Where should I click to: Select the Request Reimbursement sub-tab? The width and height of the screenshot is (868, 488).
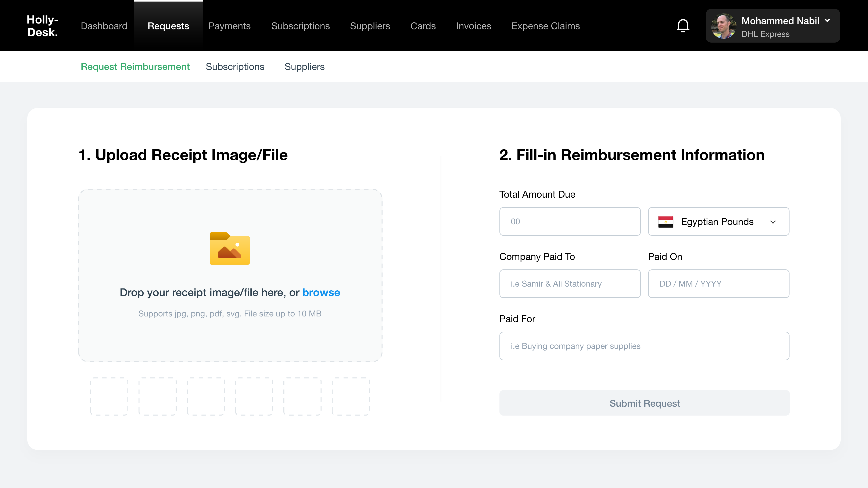click(135, 67)
